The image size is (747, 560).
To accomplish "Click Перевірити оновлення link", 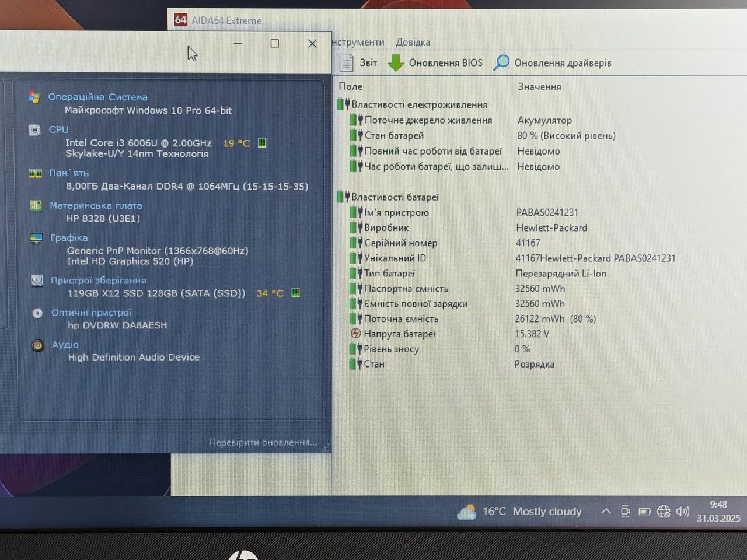I will (263, 442).
